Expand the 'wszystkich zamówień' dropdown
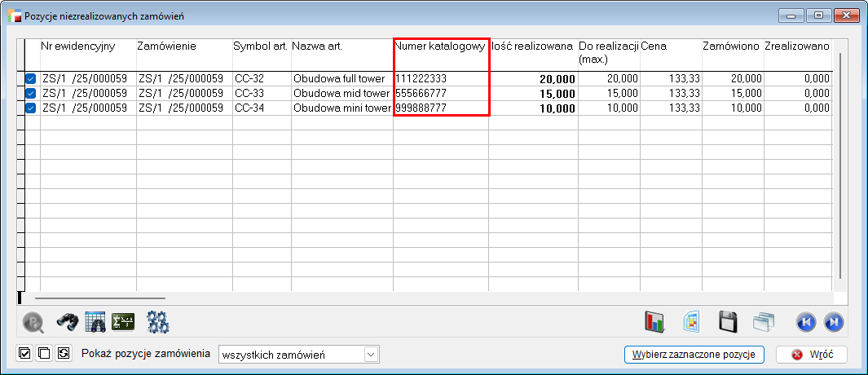868x375 pixels. (372, 355)
